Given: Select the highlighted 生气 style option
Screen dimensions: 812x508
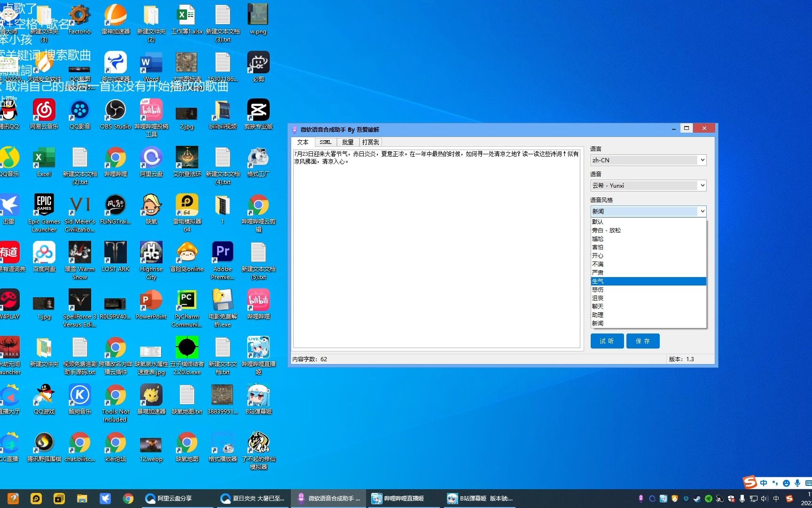Looking at the screenshot, I should point(648,281).
